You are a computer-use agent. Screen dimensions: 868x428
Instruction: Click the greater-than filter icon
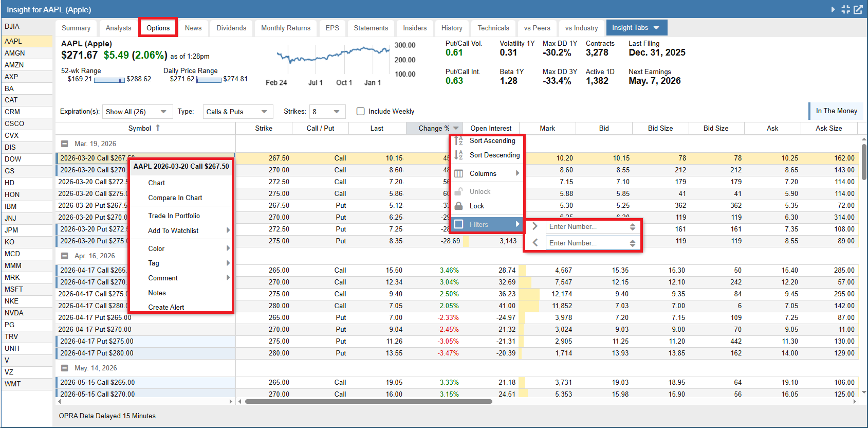(535, 226)
